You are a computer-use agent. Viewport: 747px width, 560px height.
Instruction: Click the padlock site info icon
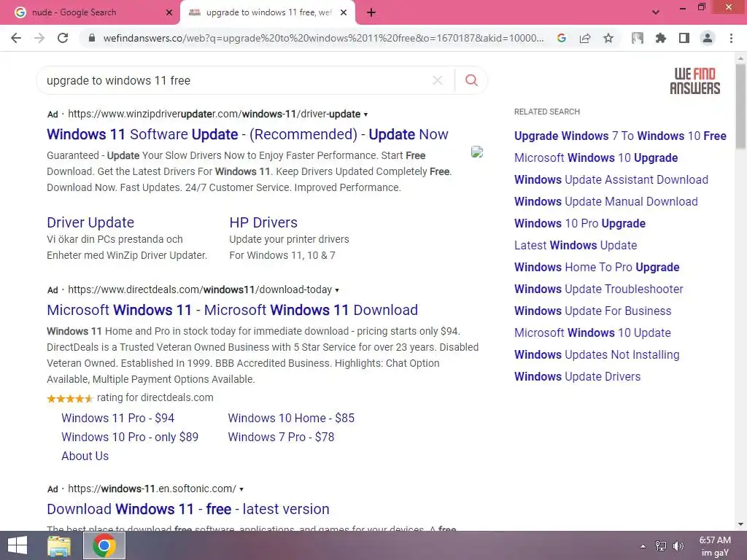[x=91, y=38]
